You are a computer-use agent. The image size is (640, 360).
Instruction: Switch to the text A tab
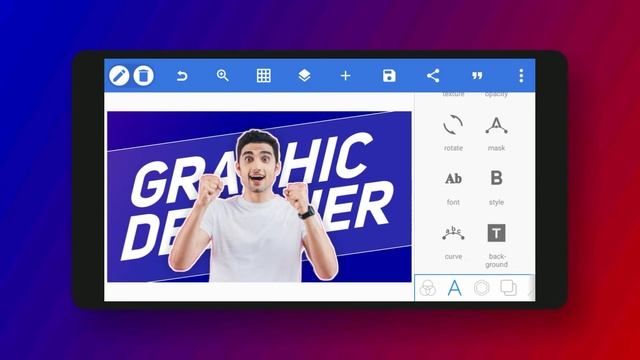[x=454, y=288]
